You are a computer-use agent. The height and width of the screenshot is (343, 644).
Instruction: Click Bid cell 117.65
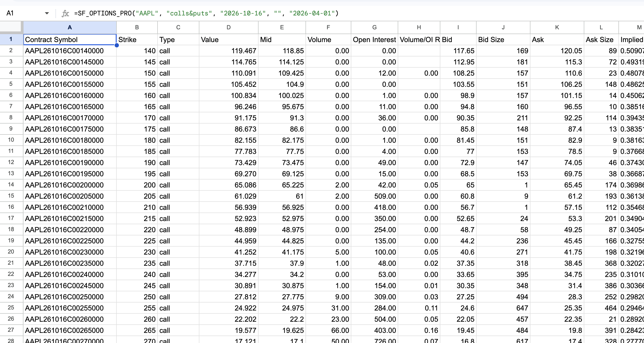[458, 51]
